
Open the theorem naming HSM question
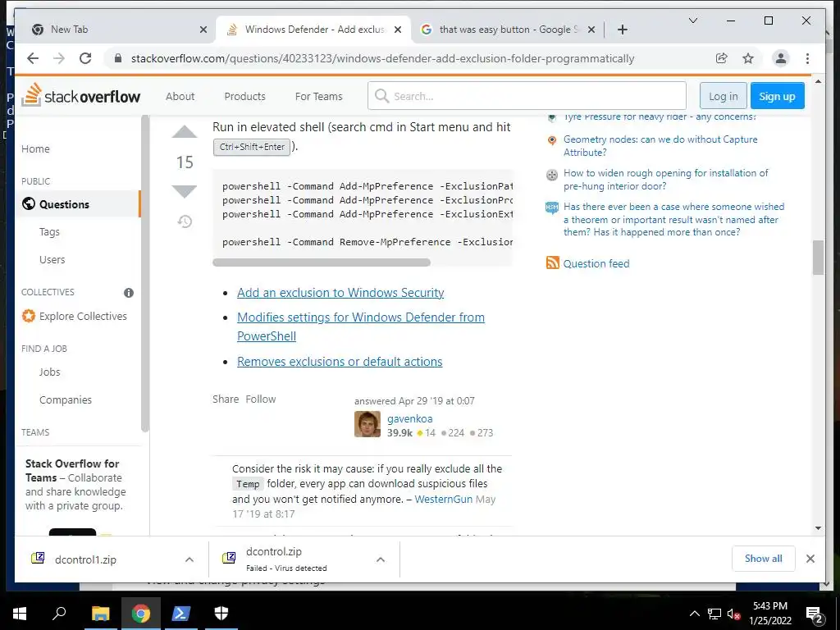point(673,219)
